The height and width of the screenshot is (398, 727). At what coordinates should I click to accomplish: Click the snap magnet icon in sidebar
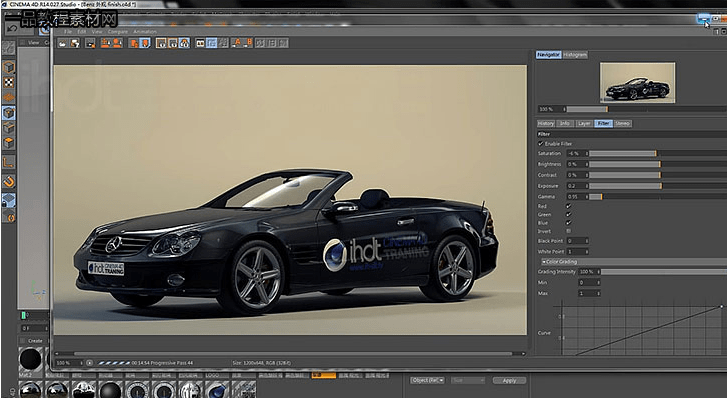[9, 181]
